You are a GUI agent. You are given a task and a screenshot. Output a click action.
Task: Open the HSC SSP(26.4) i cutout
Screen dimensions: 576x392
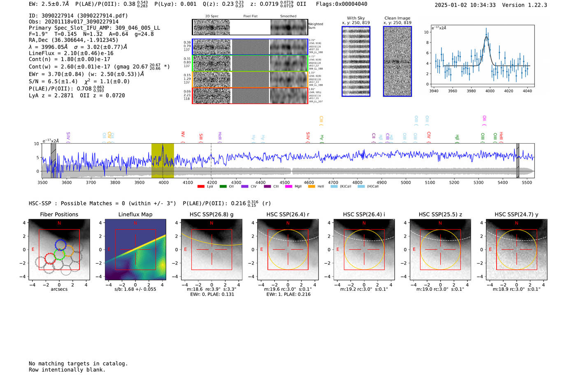(x=364, y=250)
